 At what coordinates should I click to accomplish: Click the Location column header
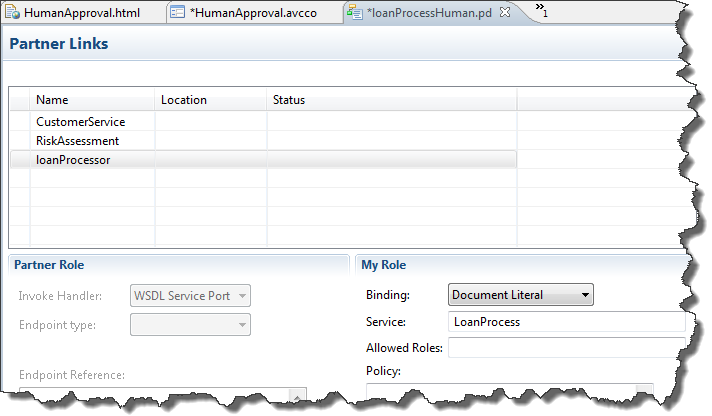pyautogui.click(x=210, y=100)
